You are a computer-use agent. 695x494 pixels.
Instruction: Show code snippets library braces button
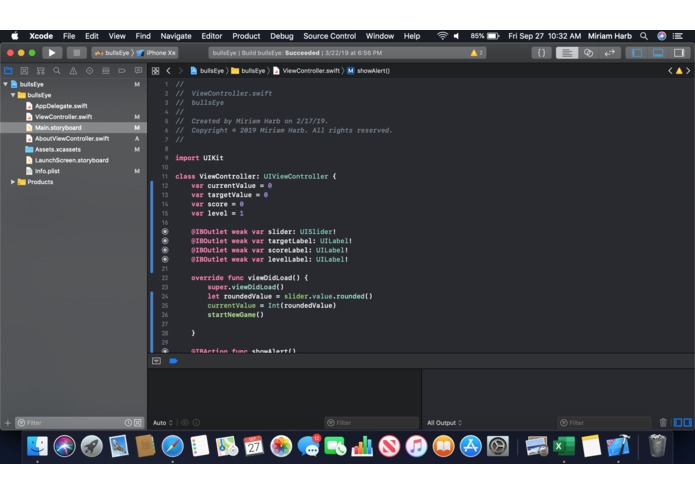542,53
